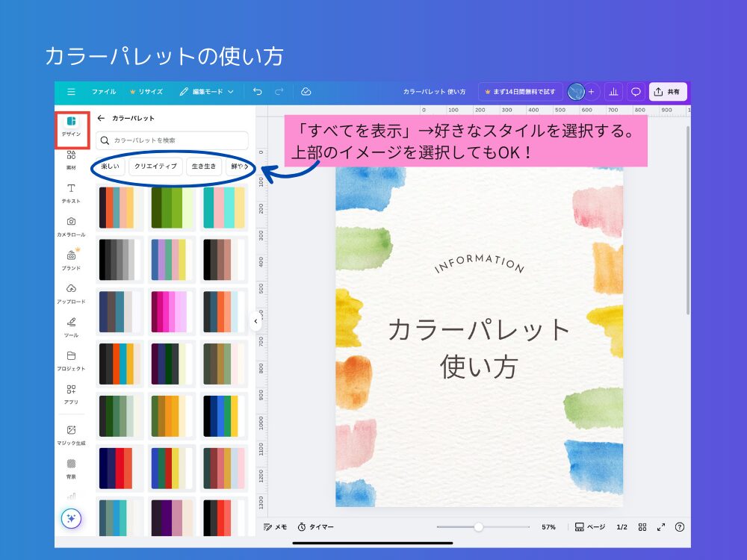Expand the カラーパレット panel with the side chevron

255,320
